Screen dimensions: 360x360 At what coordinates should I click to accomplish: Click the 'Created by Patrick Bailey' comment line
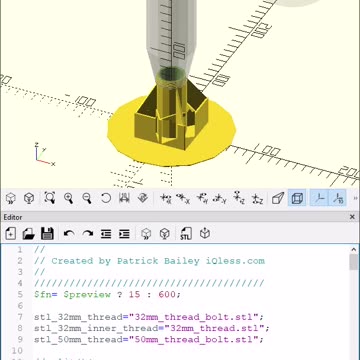pyautogui.click(x=149, y=261)
